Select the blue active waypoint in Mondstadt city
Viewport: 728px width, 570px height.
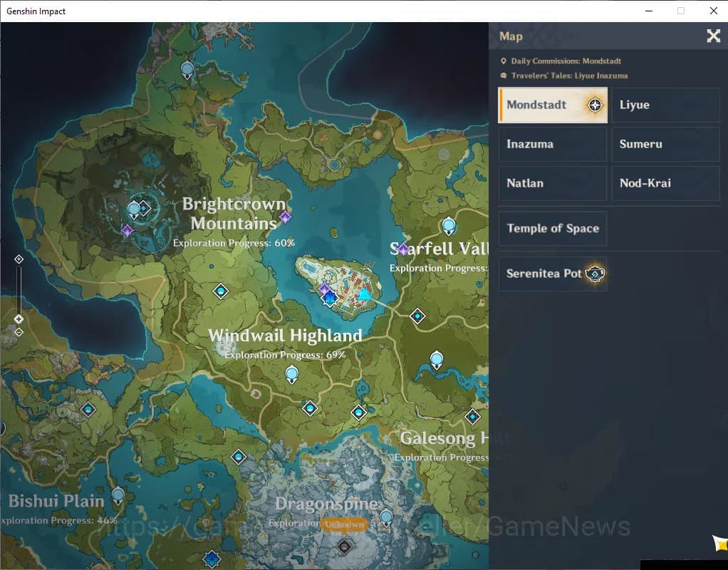click(329, 299)
